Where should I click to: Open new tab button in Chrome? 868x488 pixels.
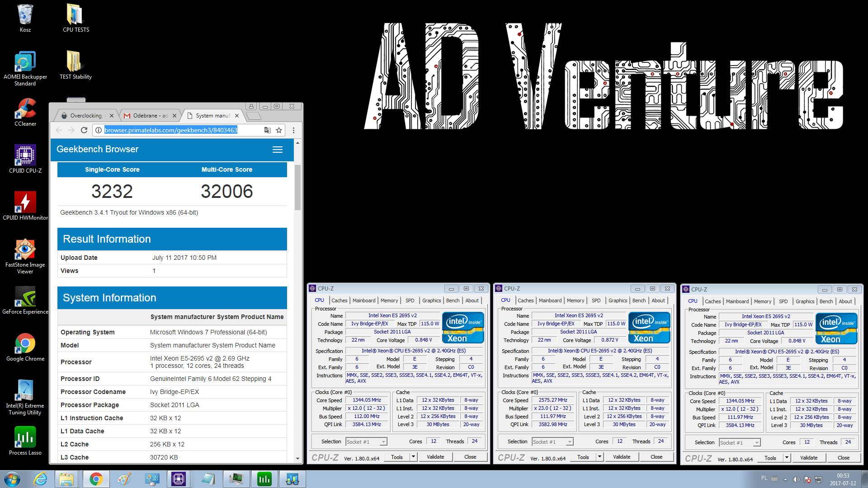coord(254,116)
